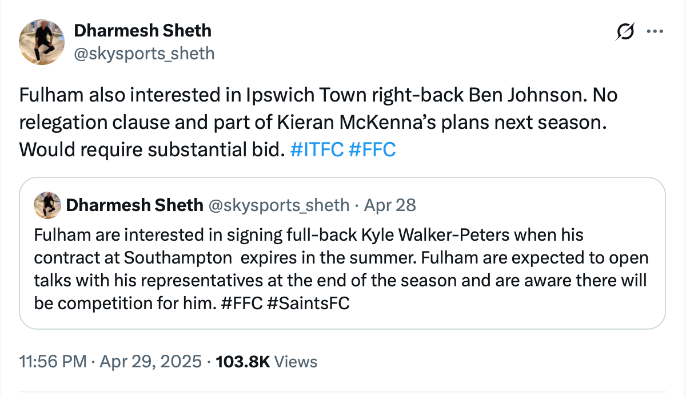686x397 pixels.
Task: Open the top @skysports_sheth handle
Action: tap(144, 53)
